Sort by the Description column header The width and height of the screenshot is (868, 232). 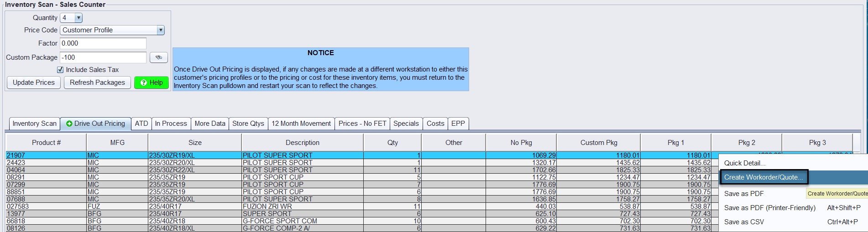(x=302, y=143)
